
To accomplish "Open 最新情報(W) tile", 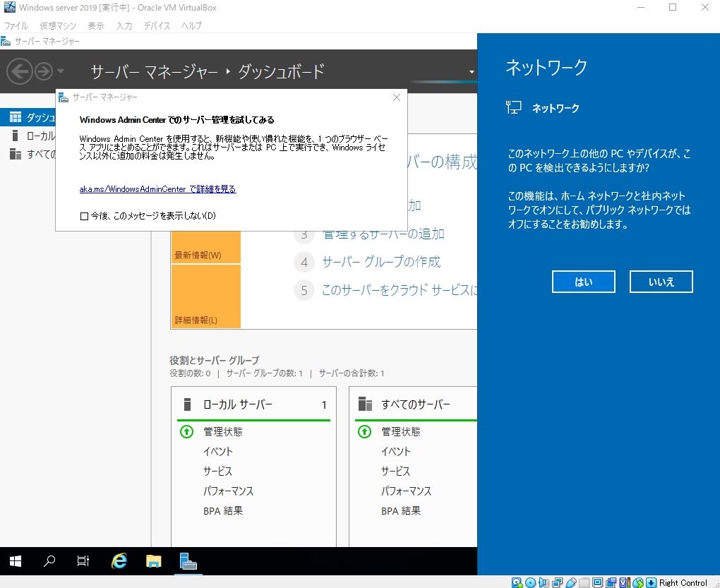I will pos(205,247).
